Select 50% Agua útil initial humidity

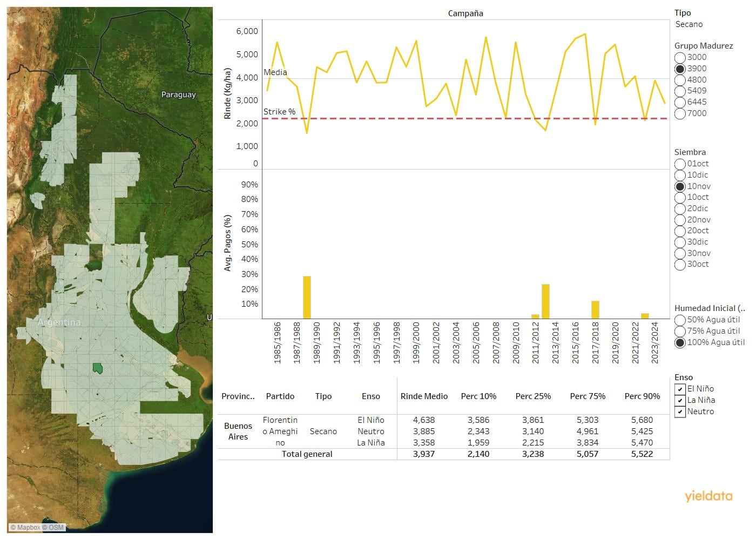pyautogui.click(x=680, y=320)
